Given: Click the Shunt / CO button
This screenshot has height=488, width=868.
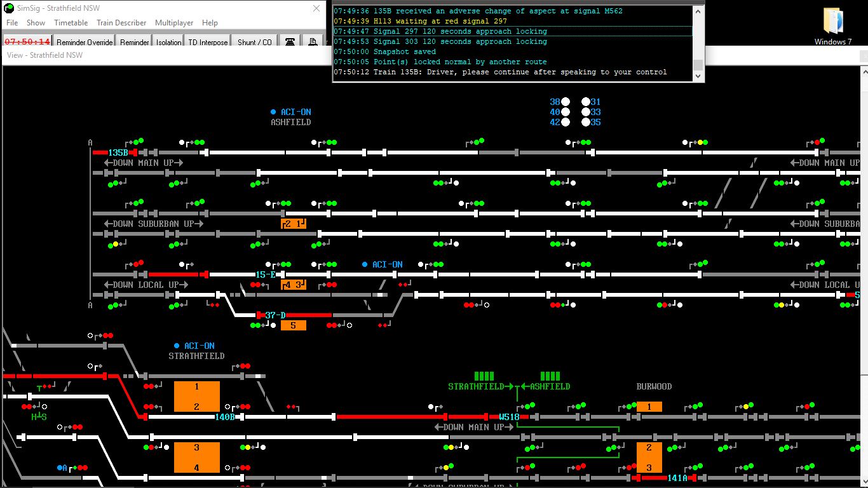Looking at the screenshot, I should [x=254, y=42].
